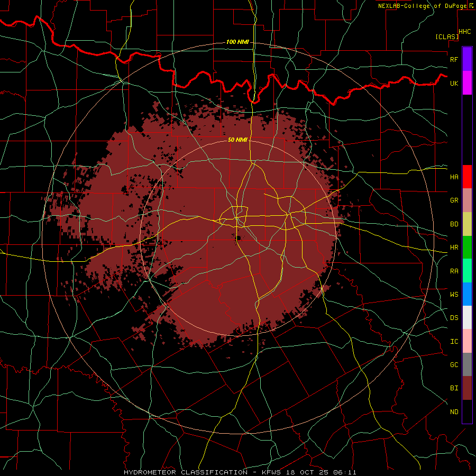Viewport: 476px width, 476px height.
Task: Click the 100 NMI range ring label
Action: pos(237,42)
